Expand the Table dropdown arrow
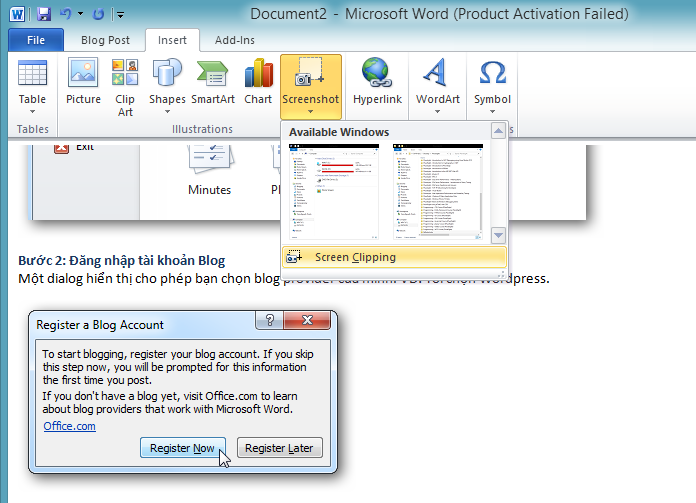Screen dimensions: 696x503 pyautogui.click(x=32, y=111)
